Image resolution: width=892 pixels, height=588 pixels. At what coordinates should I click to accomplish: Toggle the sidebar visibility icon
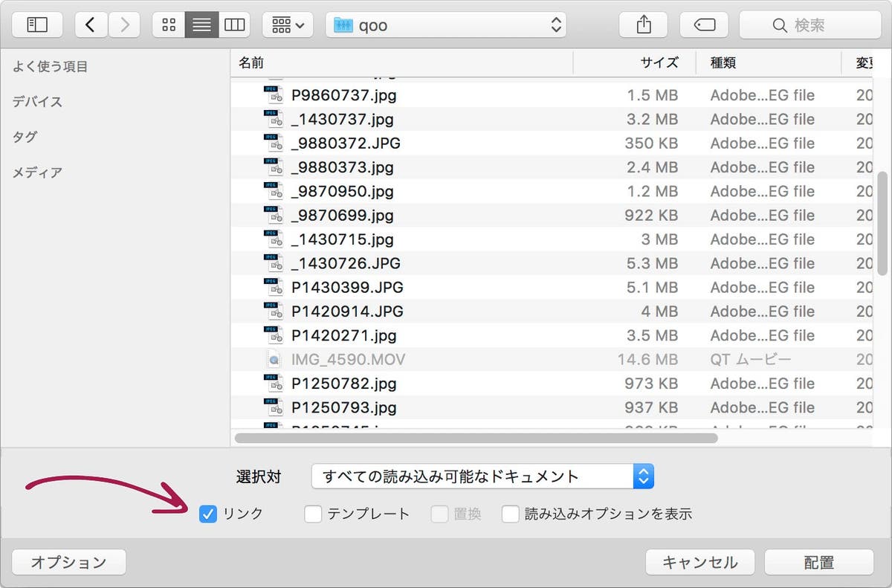tap(37, 25)
